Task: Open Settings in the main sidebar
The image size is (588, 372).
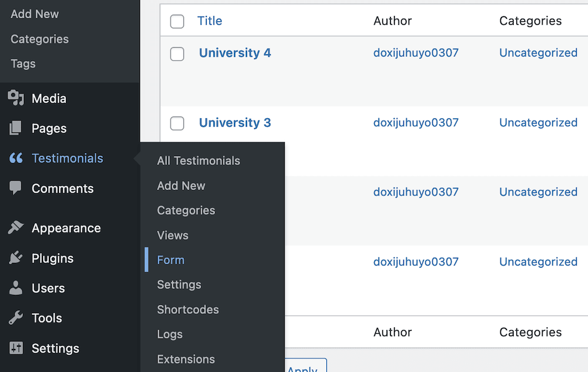Action: tap(55, 348)
